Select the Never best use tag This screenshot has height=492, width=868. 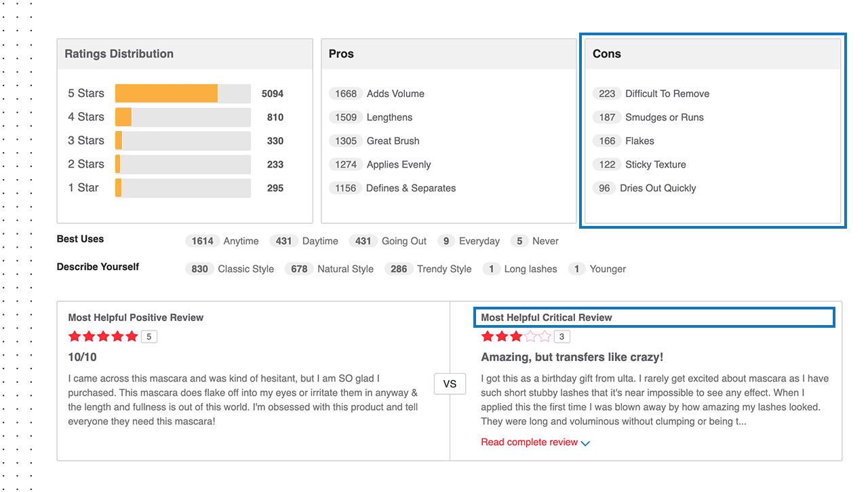(x=535, y=241)
